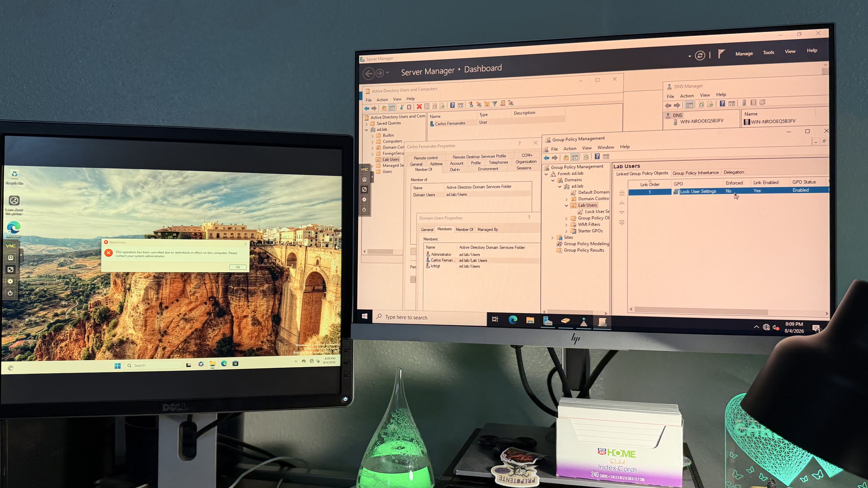Click the help icon in Group Policy Management toolbar
This screenshot has height=488, width=868.
(597, 157)
